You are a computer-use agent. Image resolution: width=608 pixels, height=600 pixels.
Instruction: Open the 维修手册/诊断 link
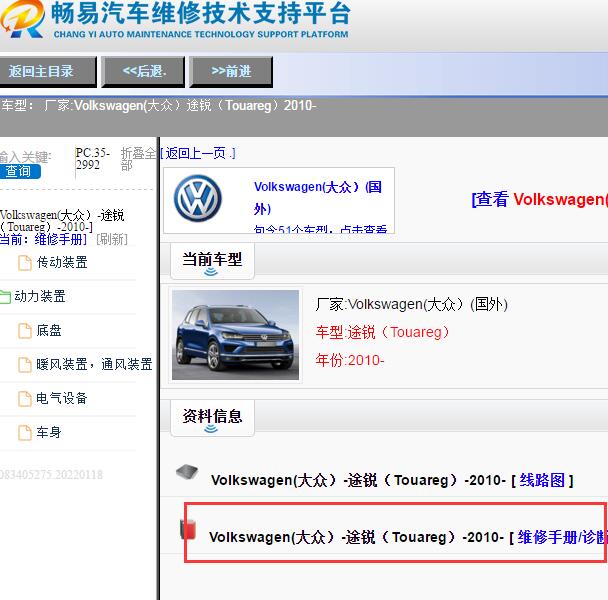click(562, 537)
